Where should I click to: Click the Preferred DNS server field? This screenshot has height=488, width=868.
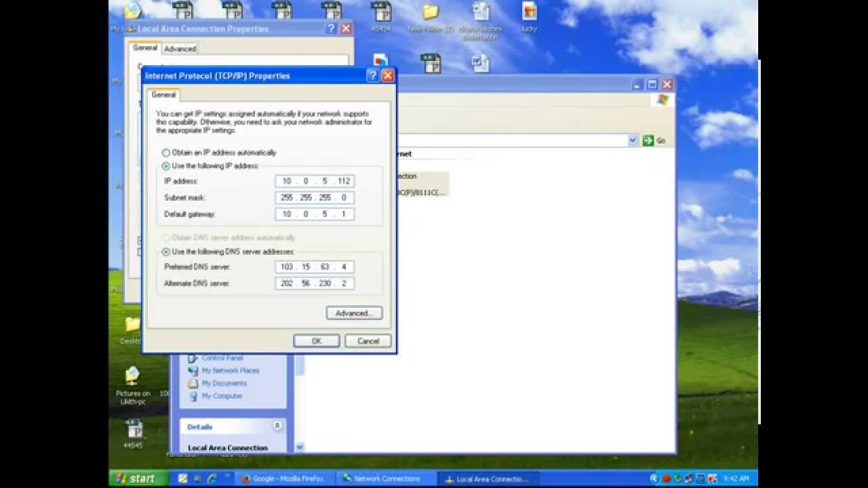tap(315, 266)
